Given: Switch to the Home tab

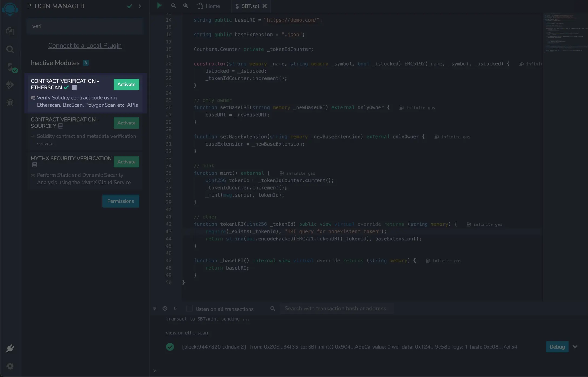Looking at the screenshot, I should (209, 6).
